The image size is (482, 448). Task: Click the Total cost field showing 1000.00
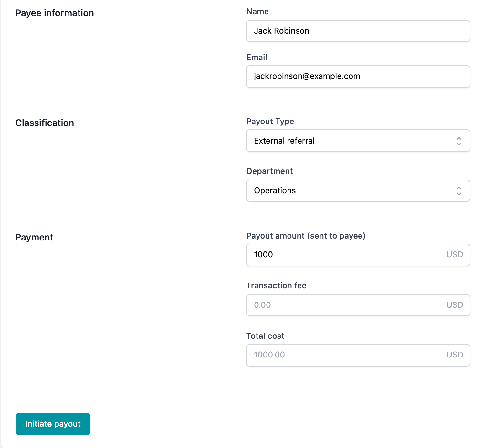point(358,355)
